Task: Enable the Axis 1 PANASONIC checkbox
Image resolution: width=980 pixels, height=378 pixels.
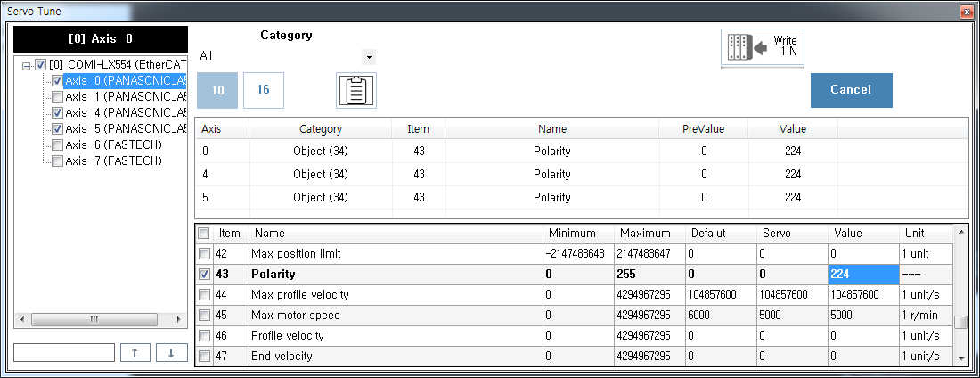Action: click(58, 97)
